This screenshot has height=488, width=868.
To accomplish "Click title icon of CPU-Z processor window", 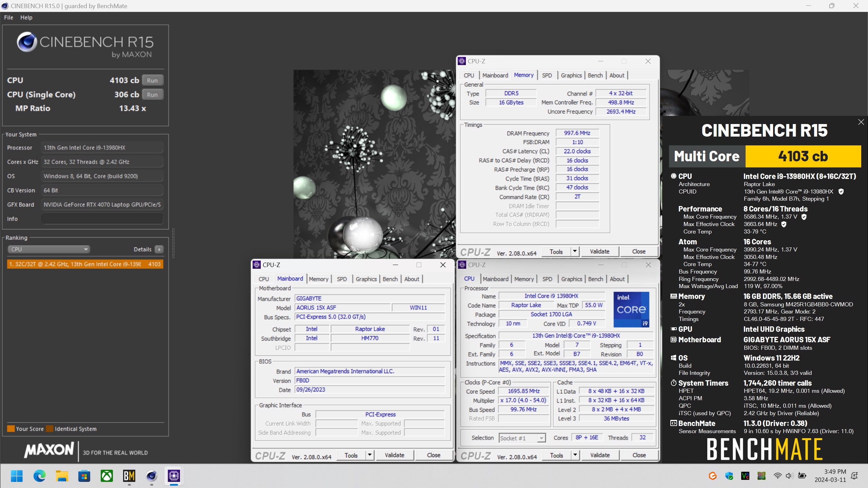I will [x=462, y=265].
